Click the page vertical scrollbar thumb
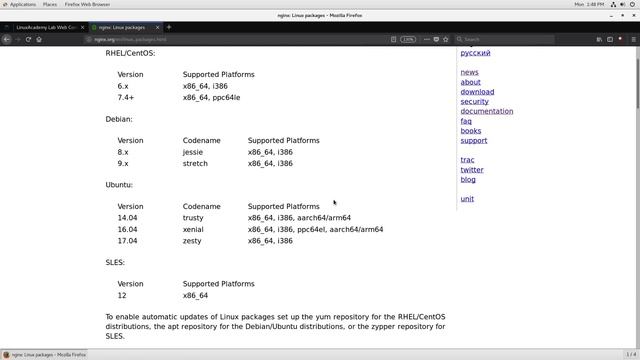640x360 pixels. tap(637, 84)
